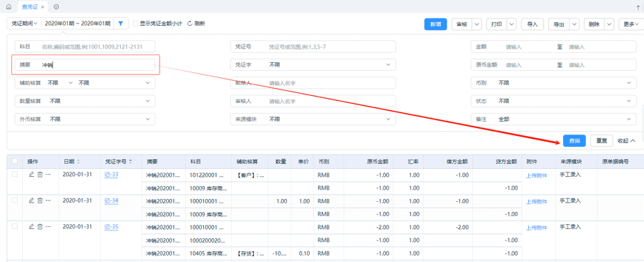Open the 币别 filter dropdown
The width and height of the screenshot is (644, 262).
click(553, 83)
